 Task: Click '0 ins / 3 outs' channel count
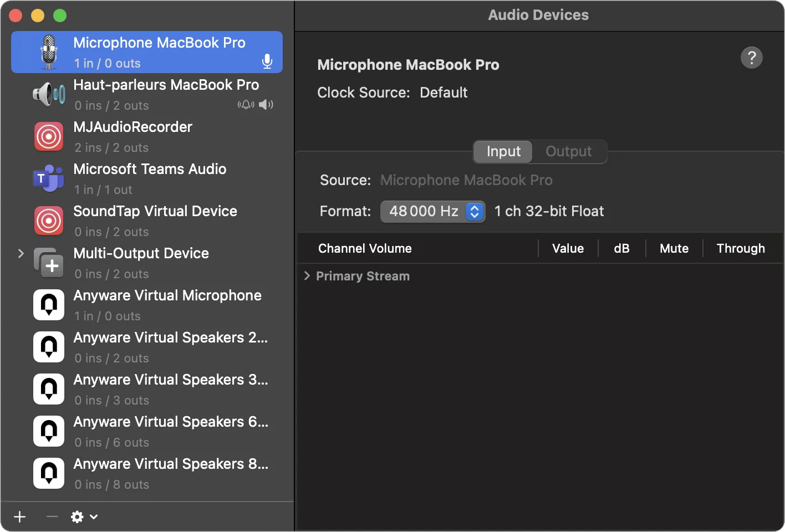click(x=111, y=401)
